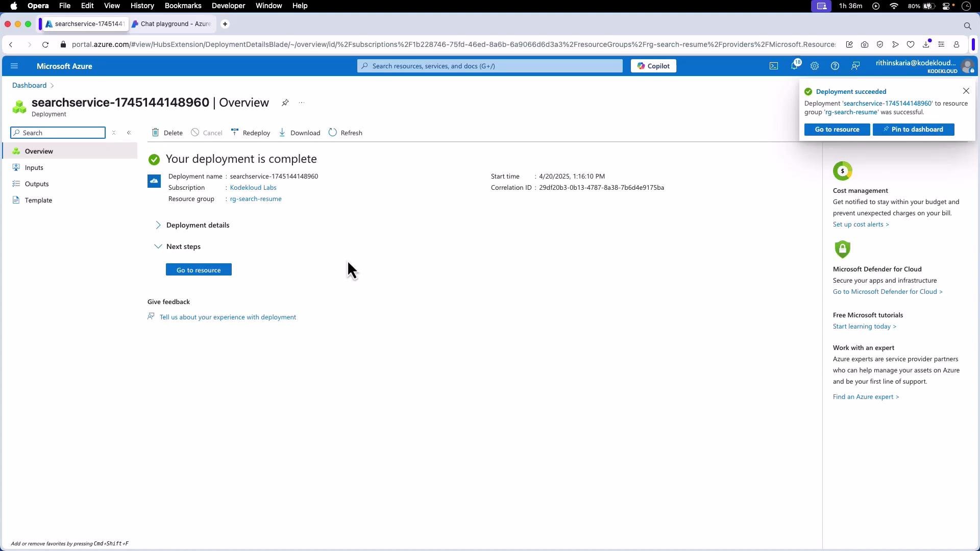Click Set up cost alerts link
Screen dimensions: 980x551
(x=861, y=224)
